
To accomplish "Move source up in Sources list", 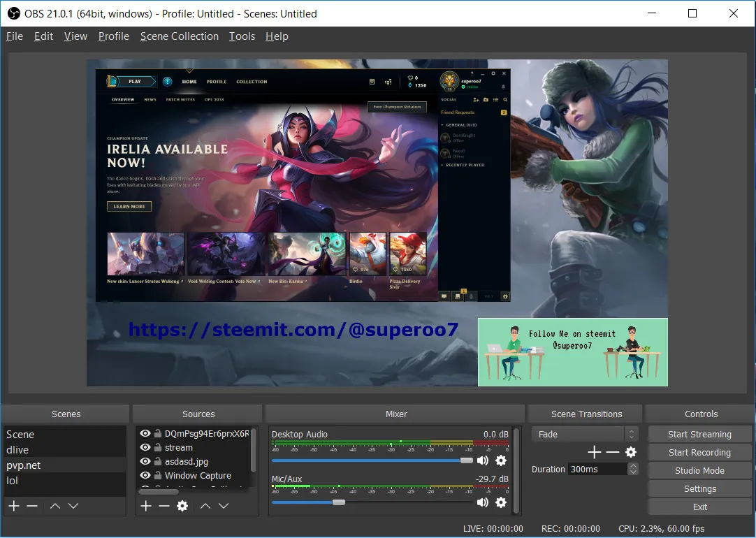I will pos(205,506).
